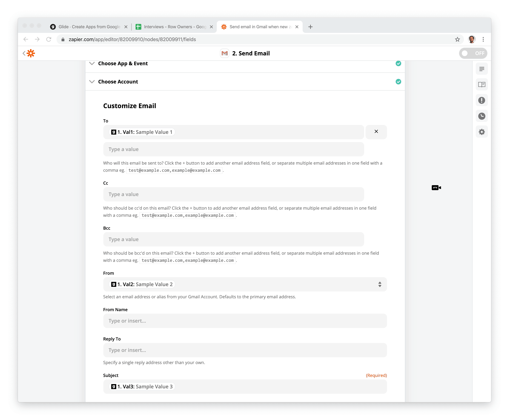The height and width of the screenshot is (420, 509).
Task: Focus the From Name input field
Action: (x=245, y=321)
